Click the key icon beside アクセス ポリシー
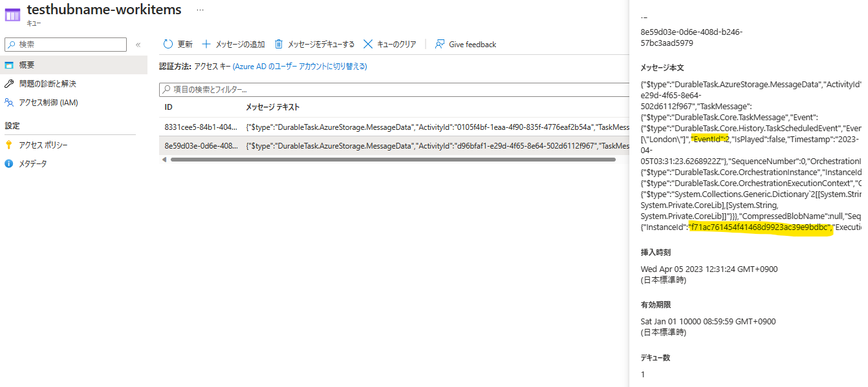 tap(8, 144)
